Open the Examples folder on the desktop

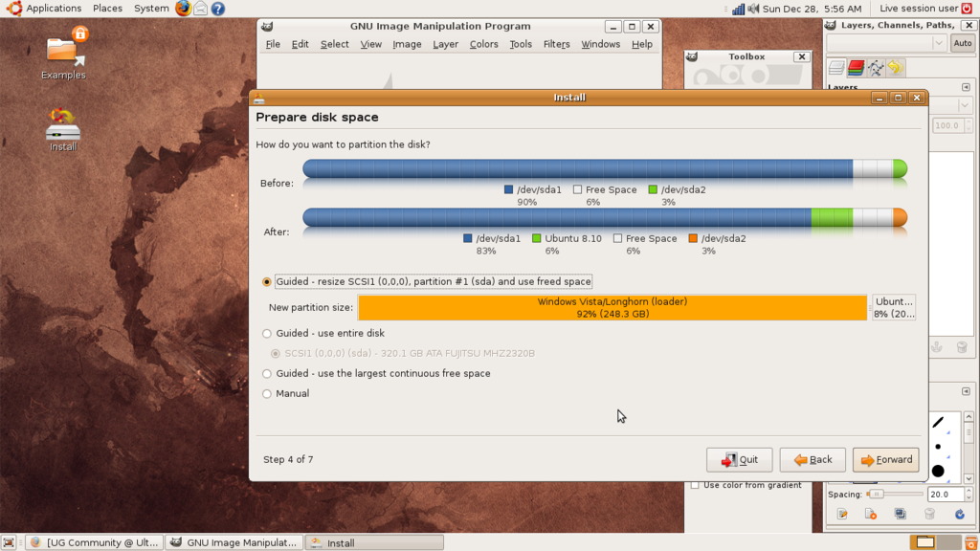click(63, 54)
